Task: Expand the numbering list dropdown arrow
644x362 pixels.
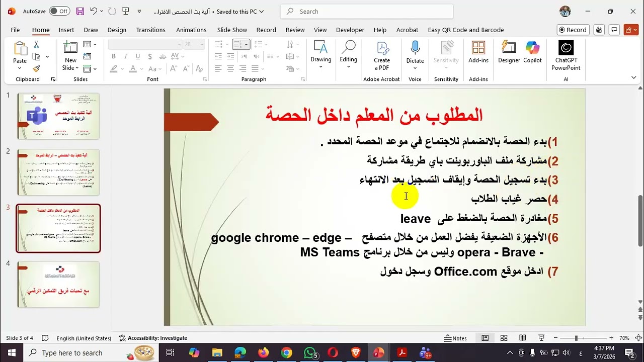Action: (x=246, y=44)
